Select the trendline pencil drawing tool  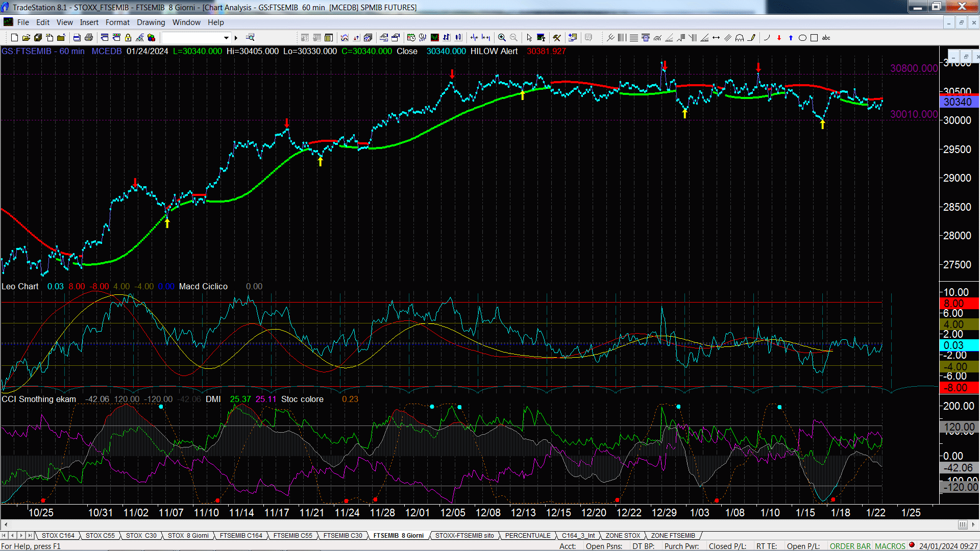pos(751,37)
